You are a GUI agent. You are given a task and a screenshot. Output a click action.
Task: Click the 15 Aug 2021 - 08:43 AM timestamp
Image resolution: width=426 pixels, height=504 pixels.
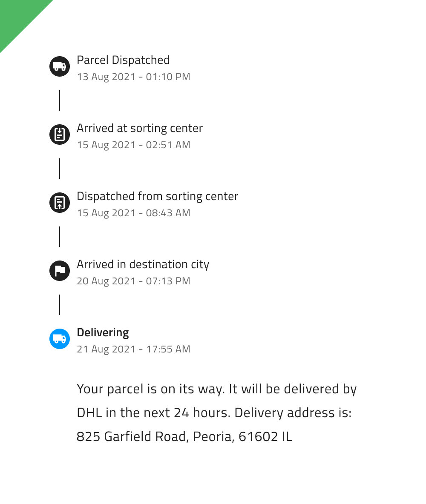tap(133, 213)
